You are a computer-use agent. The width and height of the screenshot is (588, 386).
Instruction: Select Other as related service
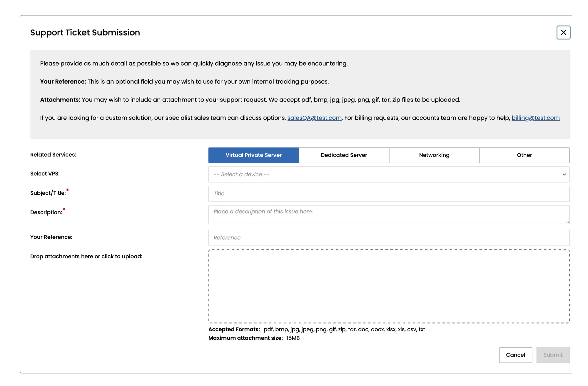[524, 155]
